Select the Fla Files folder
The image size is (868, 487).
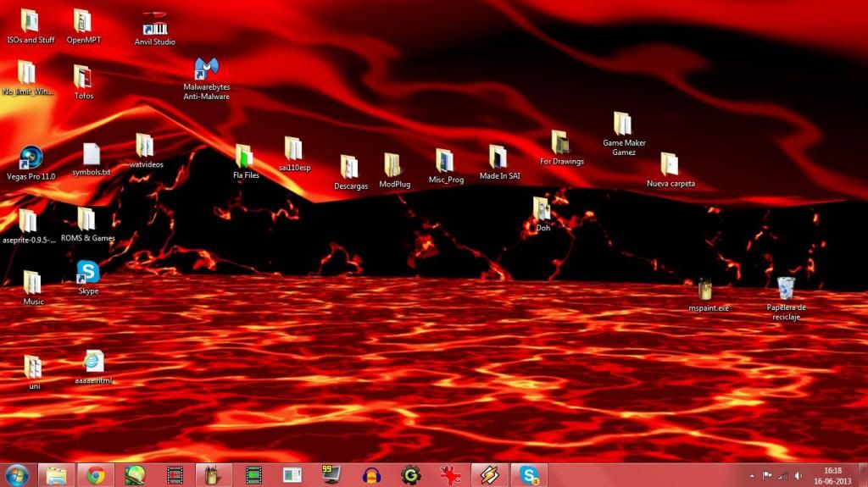(x=245, y=157)
